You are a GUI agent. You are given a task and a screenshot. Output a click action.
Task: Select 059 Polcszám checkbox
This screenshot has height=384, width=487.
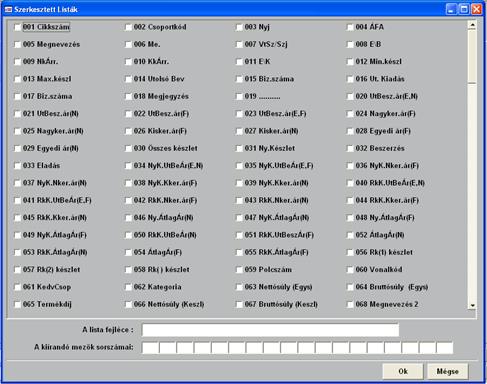(239, 270)
